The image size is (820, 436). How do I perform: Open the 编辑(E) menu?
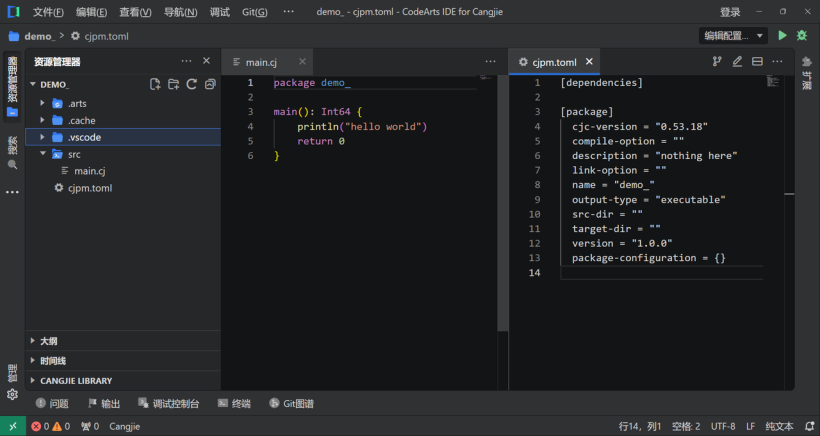tap(92, 12)
